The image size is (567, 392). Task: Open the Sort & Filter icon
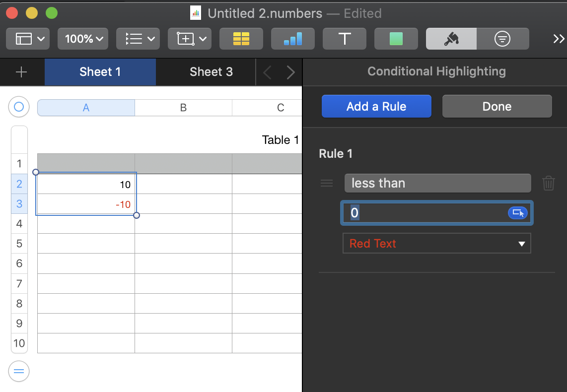(502, 39)
